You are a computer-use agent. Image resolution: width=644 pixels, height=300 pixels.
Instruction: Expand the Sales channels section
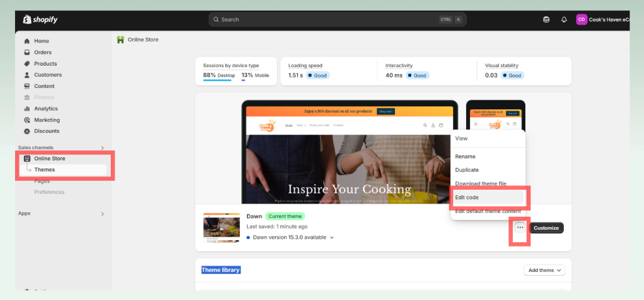(x=102, y=148)
